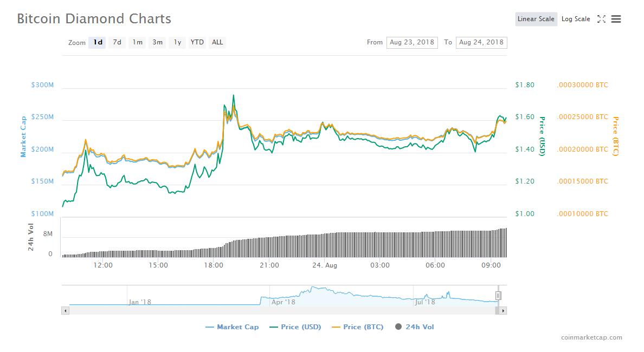Select the 1m zoom range
Screen dimensions: 644x352
(x=137, y=42)
